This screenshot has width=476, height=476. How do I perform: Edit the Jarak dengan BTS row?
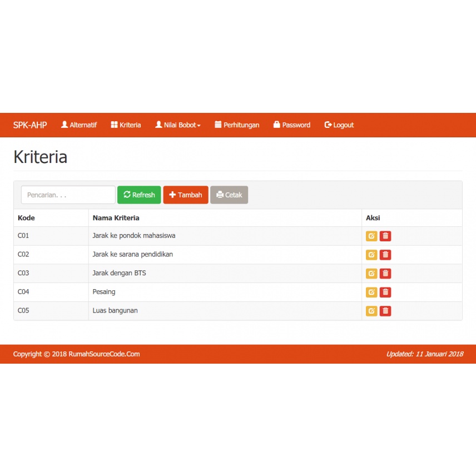371,274
